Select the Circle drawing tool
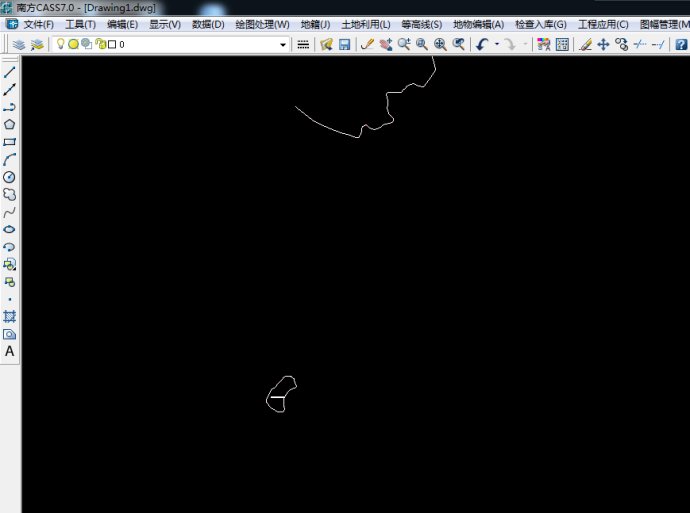This screenshot has height=513, width=690. [x=10, y=177]
